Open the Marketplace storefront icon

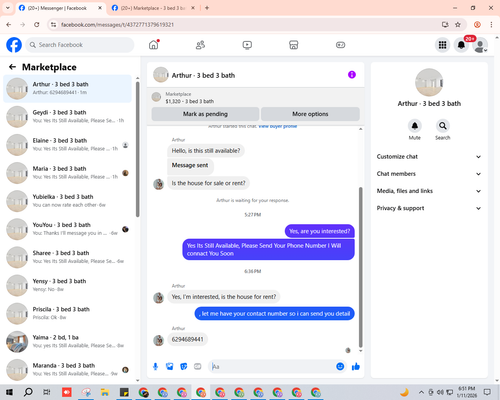click(x=294, y=45)
